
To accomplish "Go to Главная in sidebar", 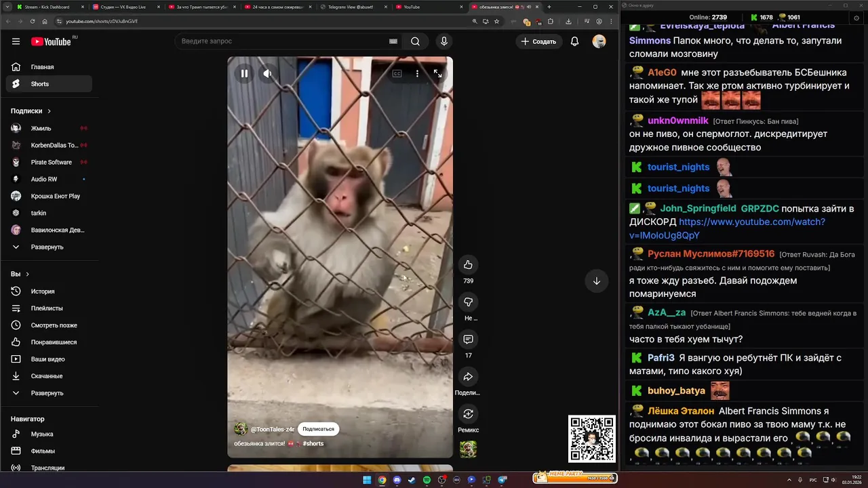I will 49,67.
